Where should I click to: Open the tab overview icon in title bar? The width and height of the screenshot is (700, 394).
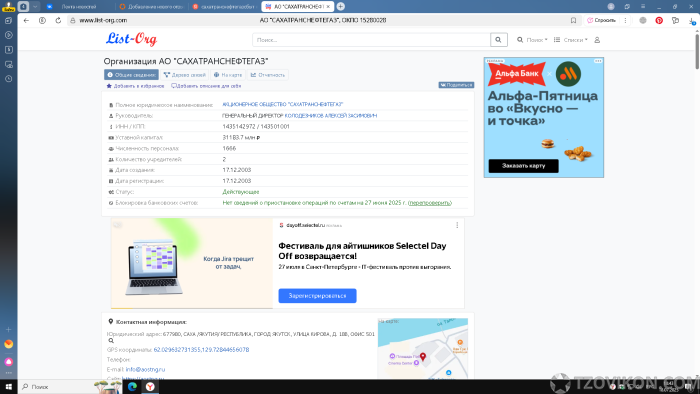click(627, 6)
